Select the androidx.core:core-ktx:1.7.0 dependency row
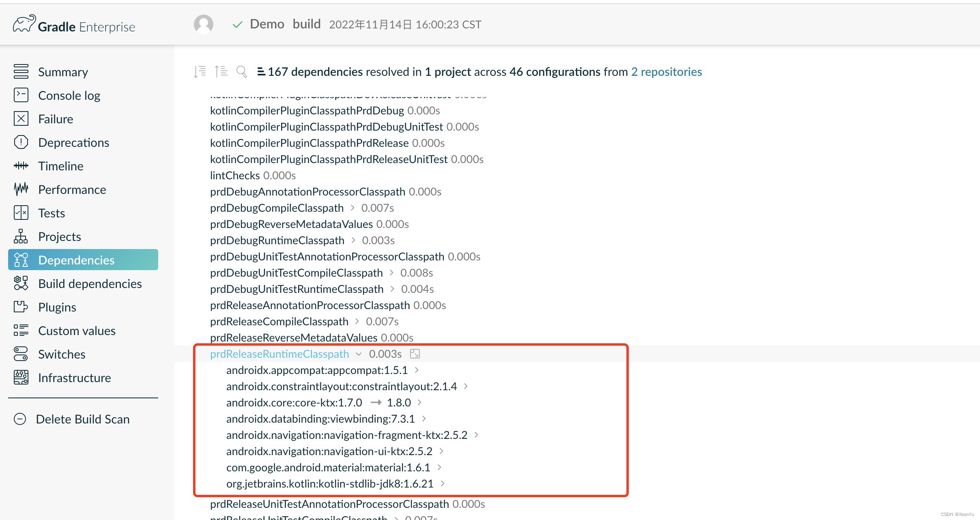Image resolution: width=980 pixels, height=520 pixels. coord(294,402)
